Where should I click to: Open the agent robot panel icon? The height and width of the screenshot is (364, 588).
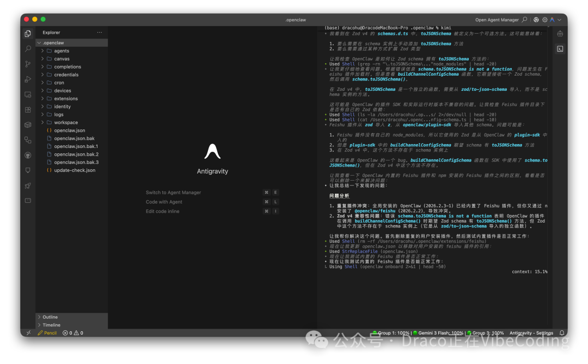(560, 34)
